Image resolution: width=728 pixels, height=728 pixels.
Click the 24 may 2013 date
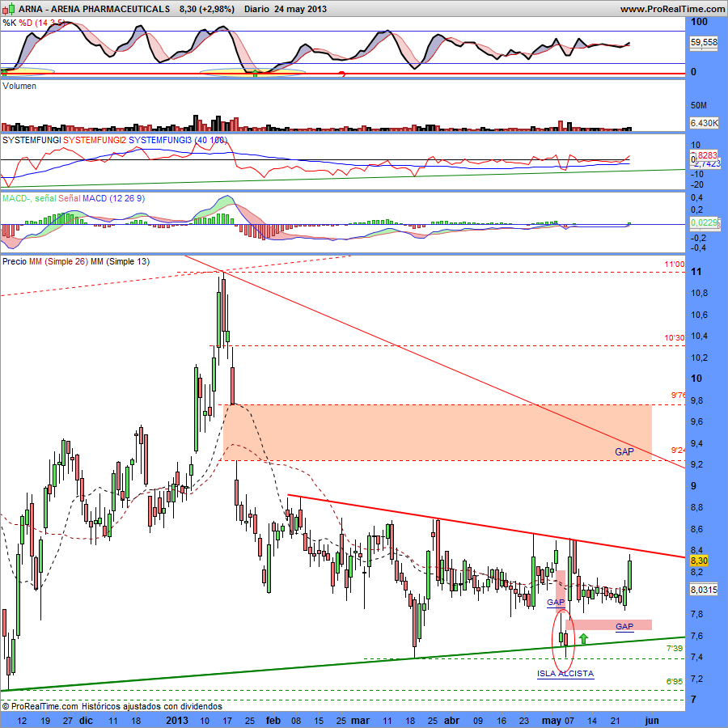click(300, 9)
